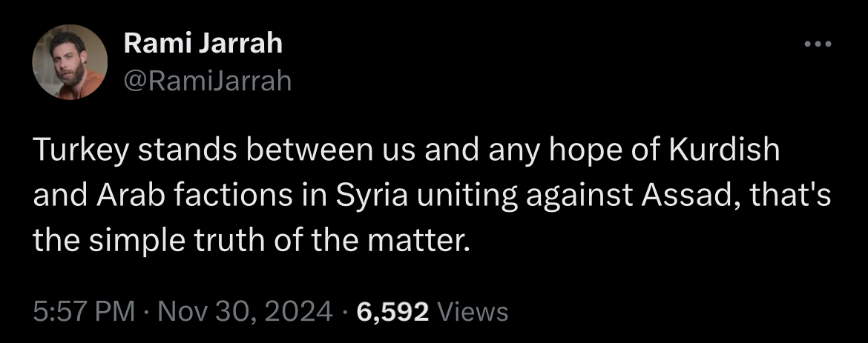Click Rami Jarrah's profile picture
This screenshot has width=868, height=343.
click(x=70, y=61)
